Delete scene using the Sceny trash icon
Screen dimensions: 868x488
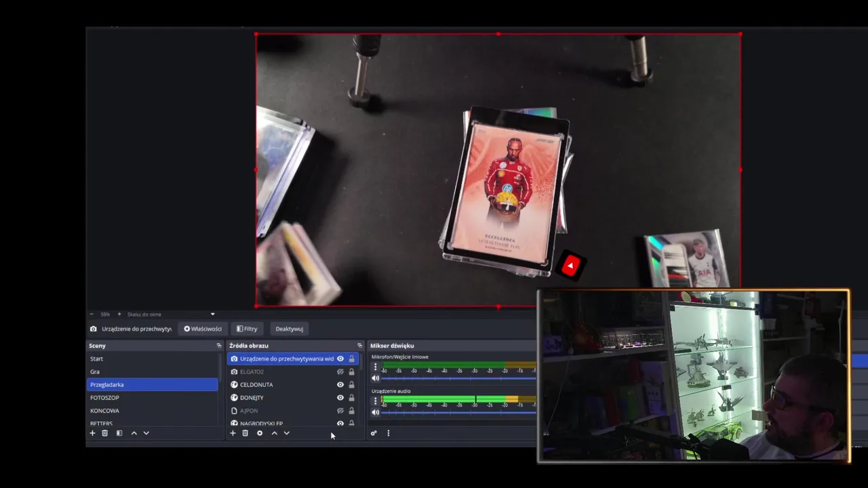[104, 433]
